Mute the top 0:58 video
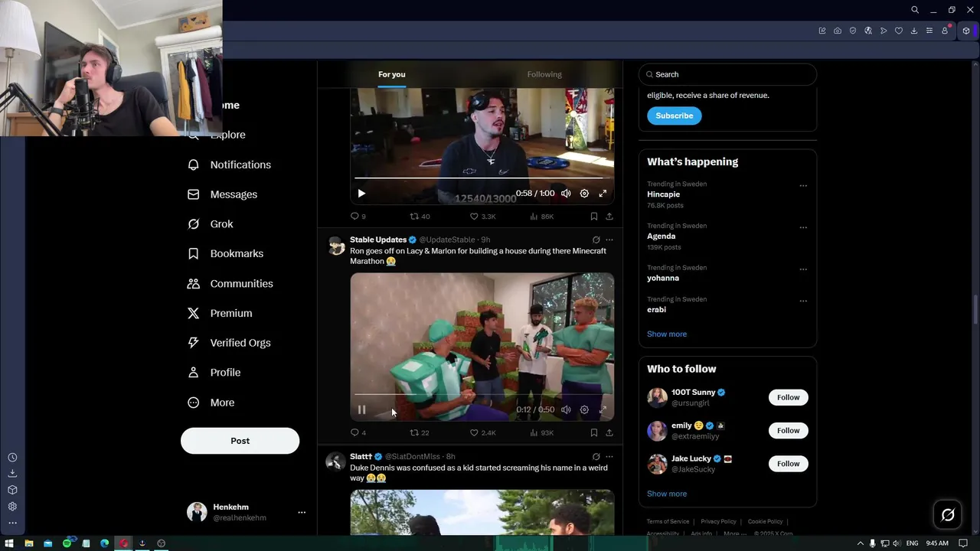Viewport: 980px width, 551px height. pos(566,194)
